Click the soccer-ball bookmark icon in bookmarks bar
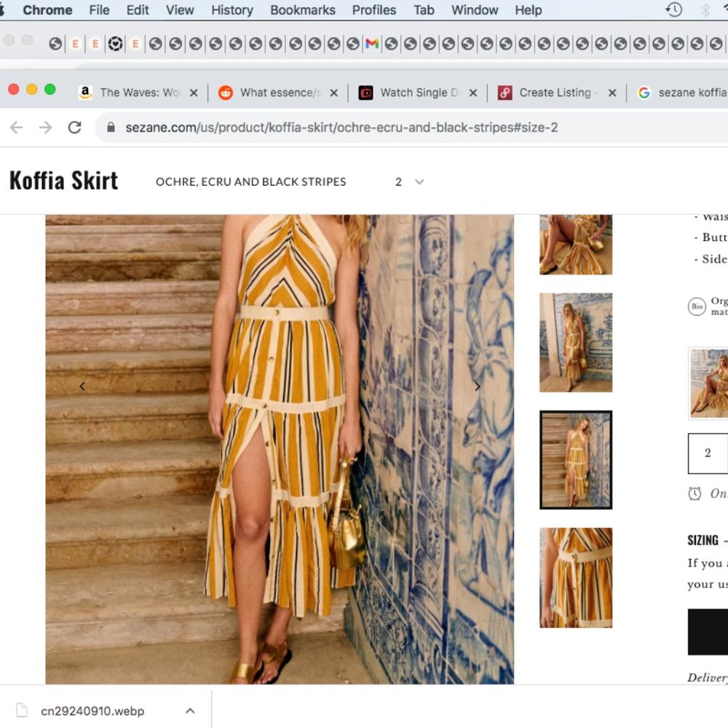The height and width of the screenshot is (728, 728). (x=116, y=44)
